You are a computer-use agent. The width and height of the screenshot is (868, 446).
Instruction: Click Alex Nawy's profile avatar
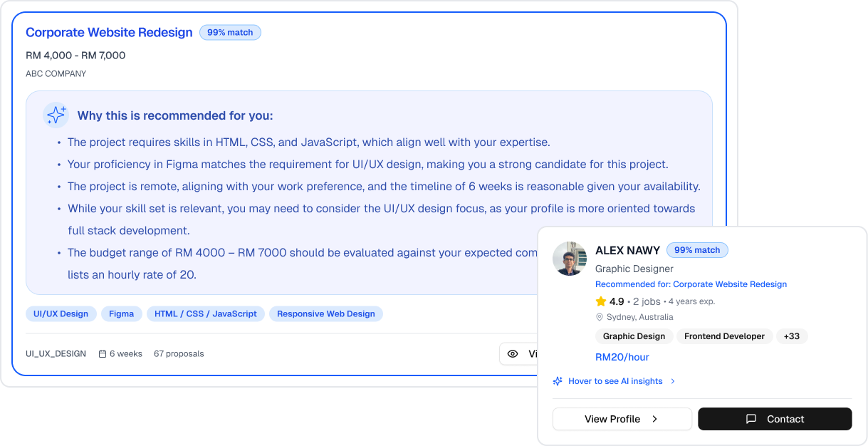pyautogui.click(x=570, y=259)
